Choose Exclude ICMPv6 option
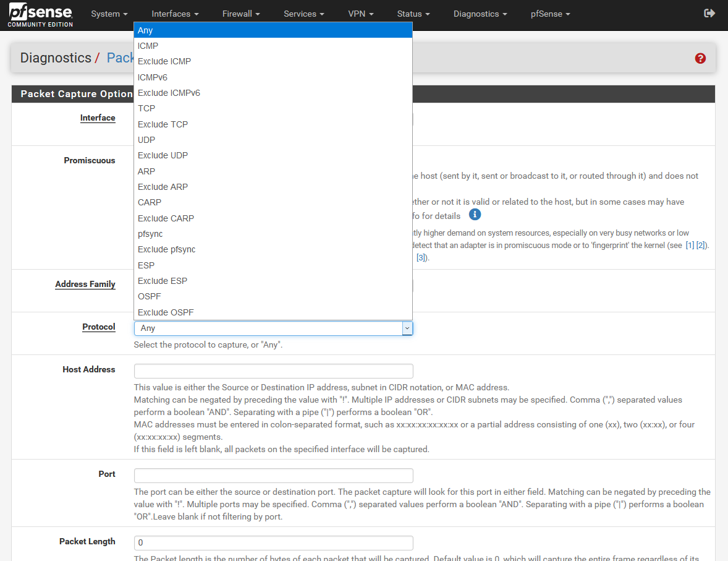The image size is (728, 561). pos(273,93)
